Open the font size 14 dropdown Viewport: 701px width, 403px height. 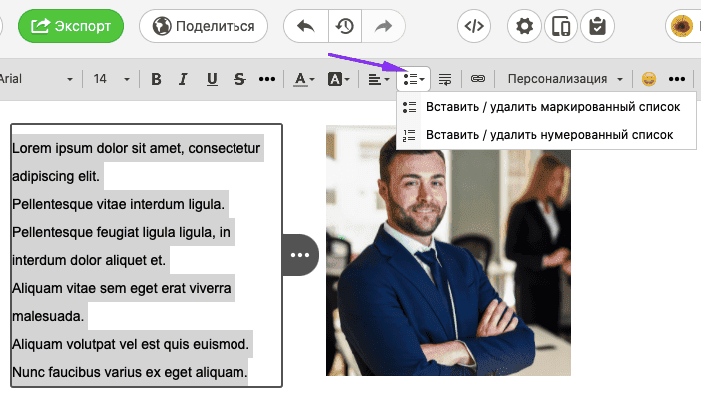[x=111, y=79]
